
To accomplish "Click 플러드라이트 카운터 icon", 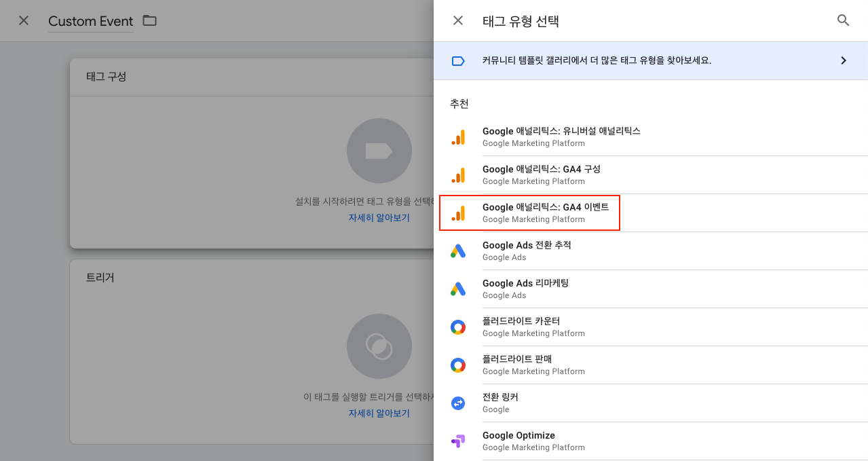I will pyautogui.click(x=458, y=327).
